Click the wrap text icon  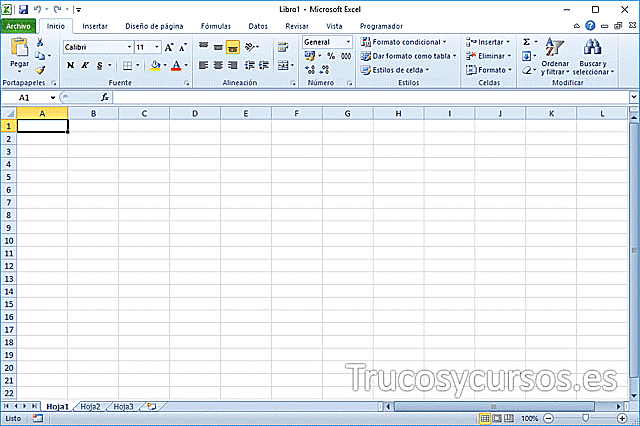click(x=283, y=47)
